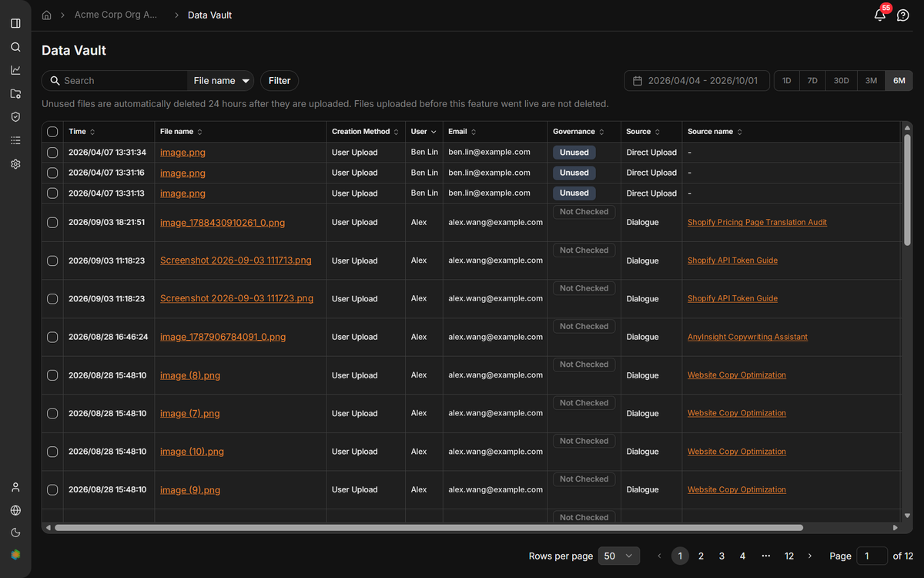
Task: Check the image_1787906784091_0.png row
Action: coord(52,337)
